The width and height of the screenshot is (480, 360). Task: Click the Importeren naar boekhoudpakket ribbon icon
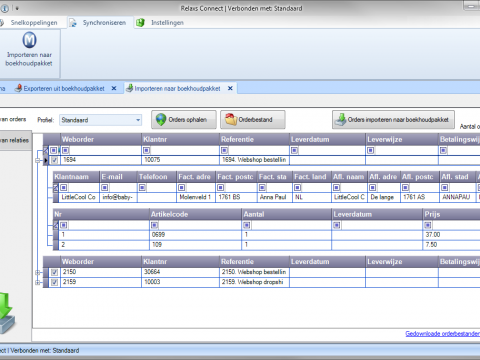pos(29,40)
